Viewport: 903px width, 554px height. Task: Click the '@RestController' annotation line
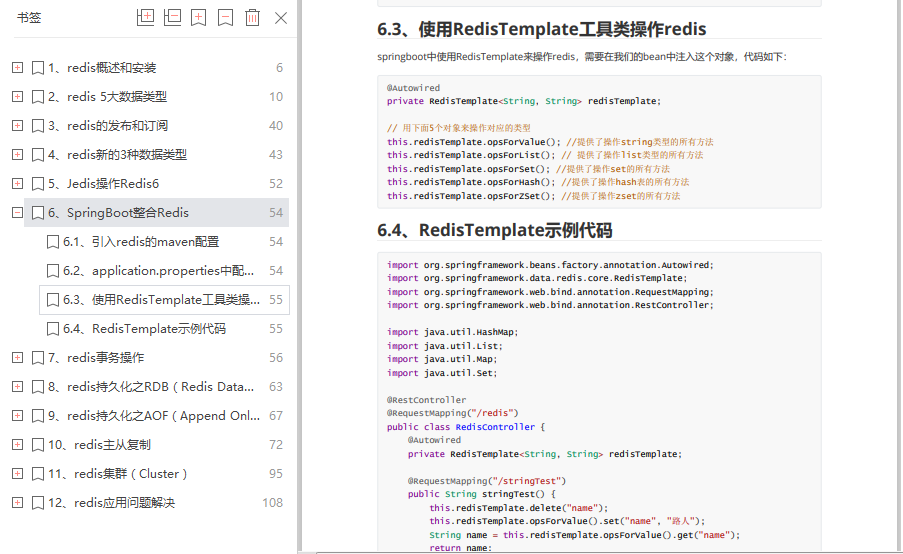pyautogui.click(x=427, y=400)
